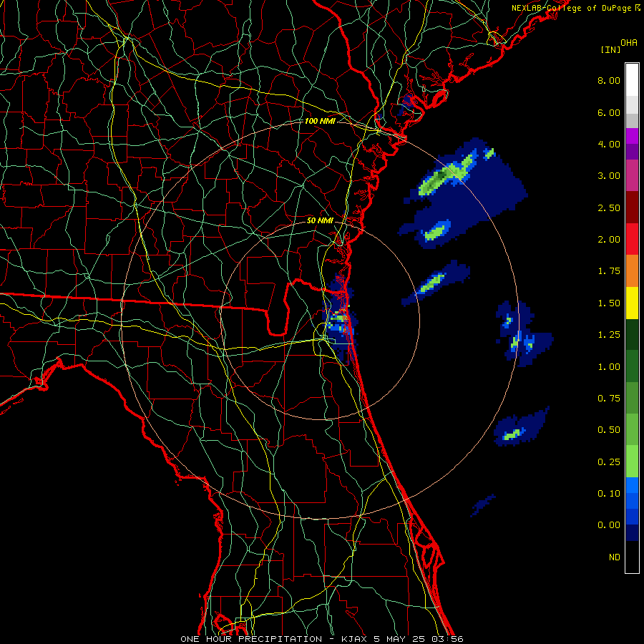Select the 1.25 scale value
The image size is (644, 644).
[x=609, y=335]
